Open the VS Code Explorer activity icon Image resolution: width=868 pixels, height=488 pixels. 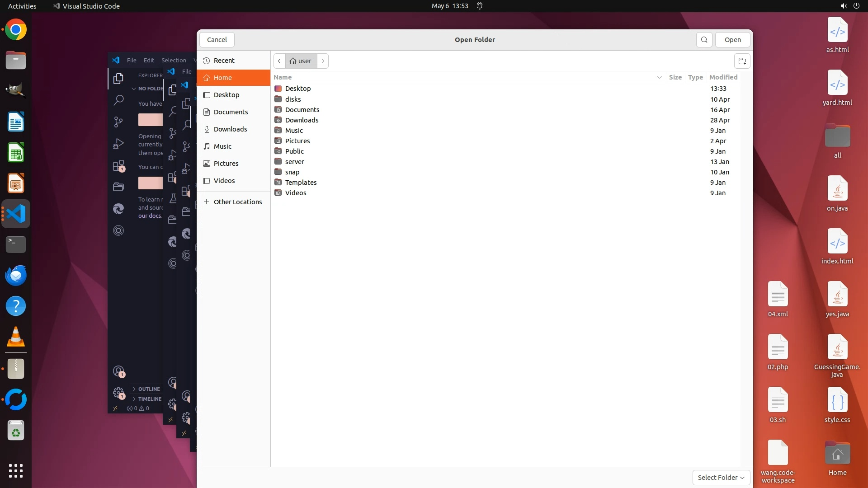coord(118,79)
